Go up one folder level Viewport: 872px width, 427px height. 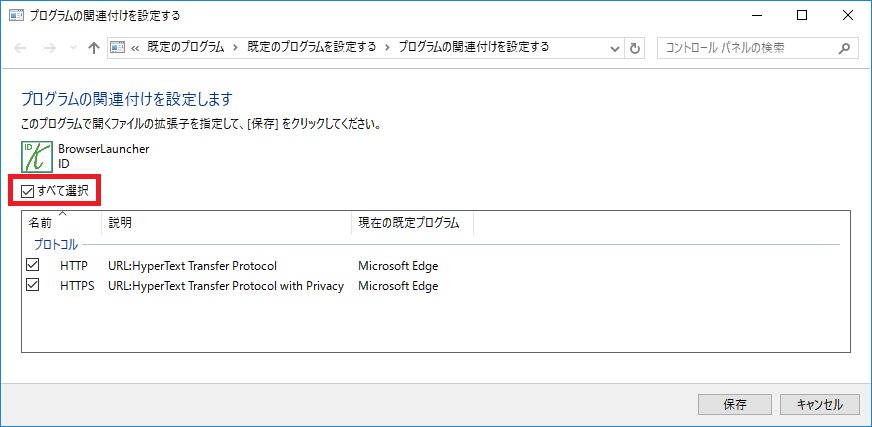tap(93, 48)
